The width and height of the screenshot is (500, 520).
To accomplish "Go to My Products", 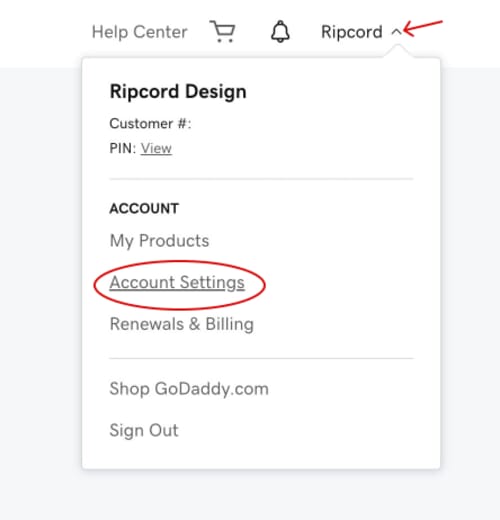I will click(159, 241).
